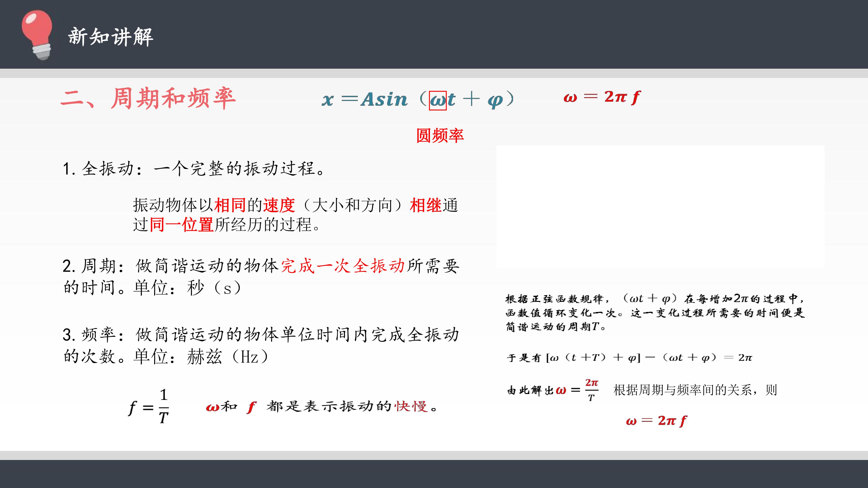The width and height of the screenshot is (868, 488).
Task: Select the 根据正弦函数规律 paragraph
Action: click(x=655, y=312)
